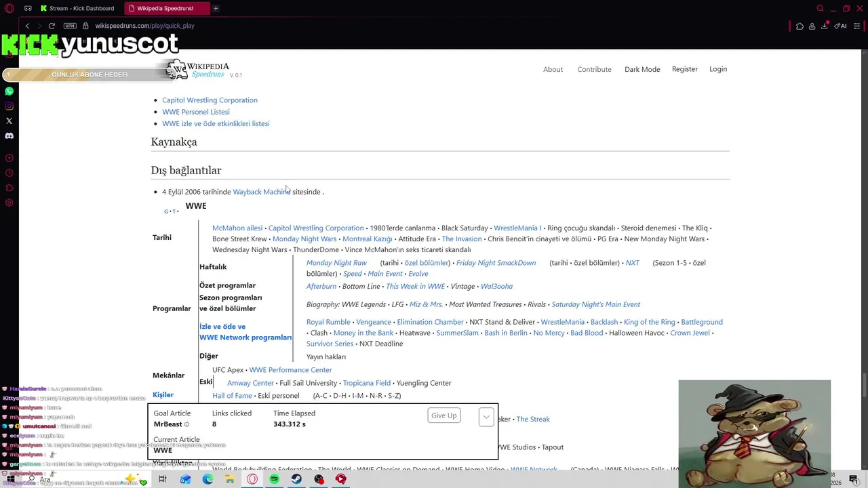868x488 pixels.
Task: Open the Contribute page
Action: click(x=594, y=69)
